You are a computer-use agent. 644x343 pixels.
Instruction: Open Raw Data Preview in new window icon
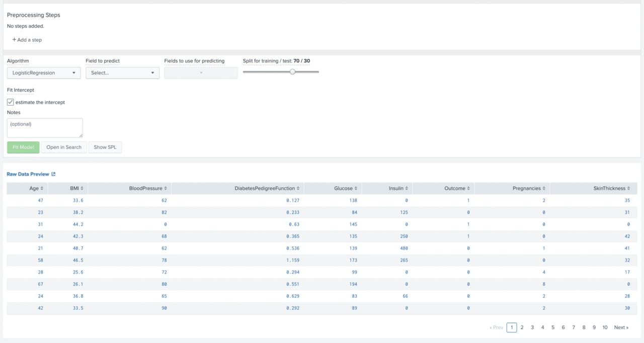(53, 174)
